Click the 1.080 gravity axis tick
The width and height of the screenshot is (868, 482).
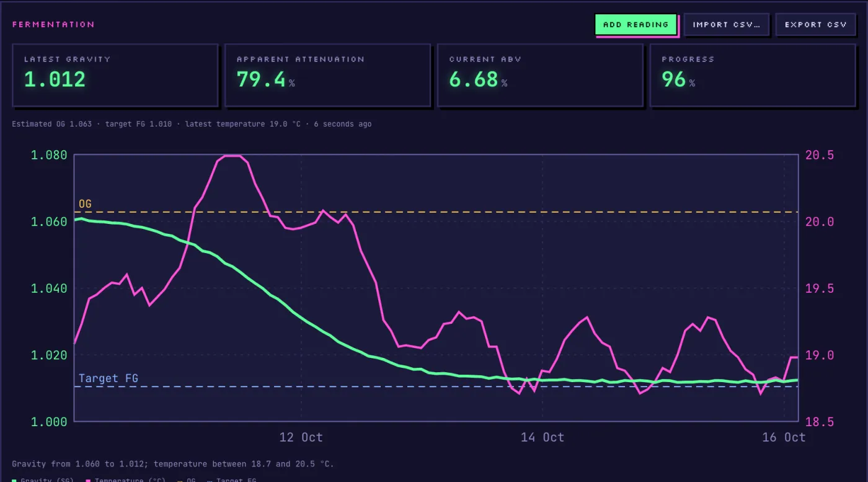(49, 154)
